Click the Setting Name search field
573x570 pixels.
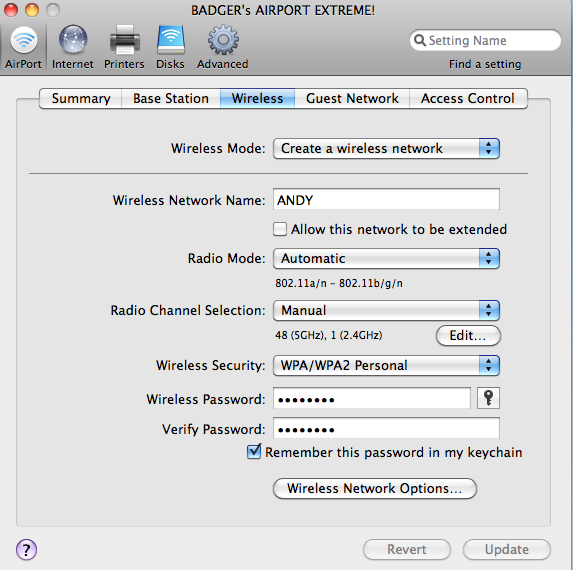click(485, 40)
